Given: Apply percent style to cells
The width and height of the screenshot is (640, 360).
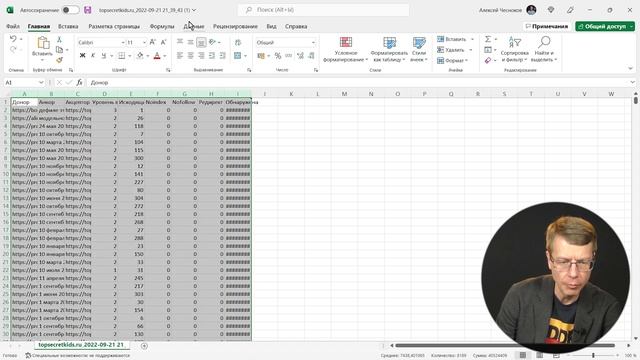Looking at the screenshot, I should point(278,56).
